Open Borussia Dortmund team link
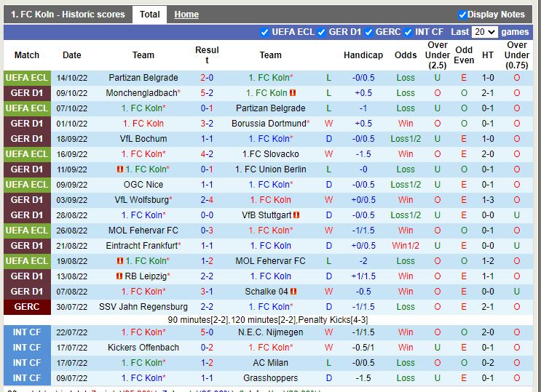The image size is (541, 392). click(x=271, y=124)
